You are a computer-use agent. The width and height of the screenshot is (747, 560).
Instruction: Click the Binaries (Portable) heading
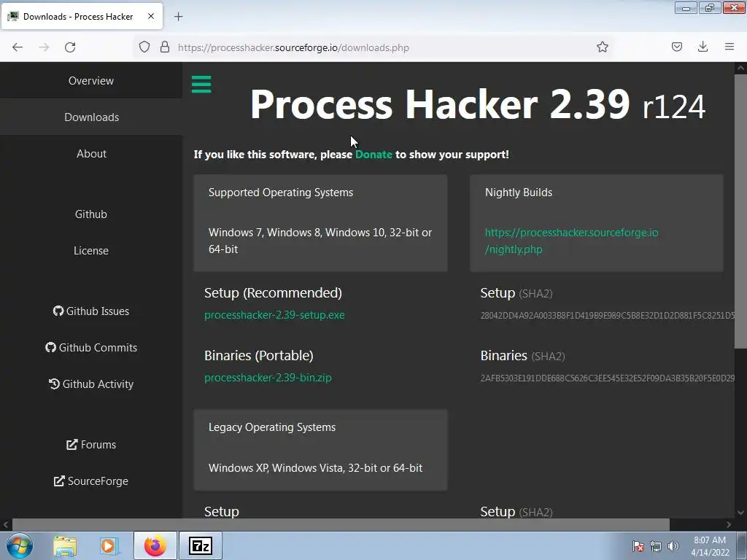(x=259, y=356)
